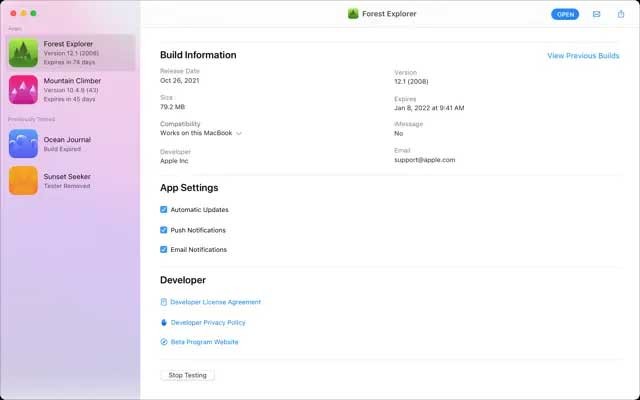The height and width of the screenshot is (400, 640).
Task: Toggle the Email Notifications checkbox
Action: click(x=164, y=250)
